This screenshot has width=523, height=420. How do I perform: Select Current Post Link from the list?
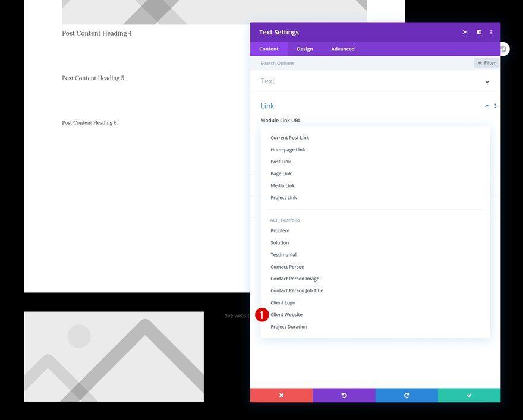289,137
